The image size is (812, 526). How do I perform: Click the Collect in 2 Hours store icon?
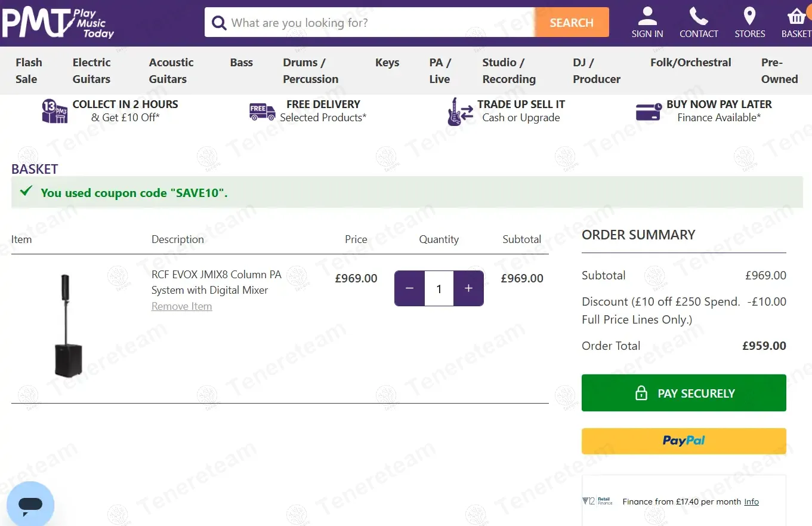(55, 111)
